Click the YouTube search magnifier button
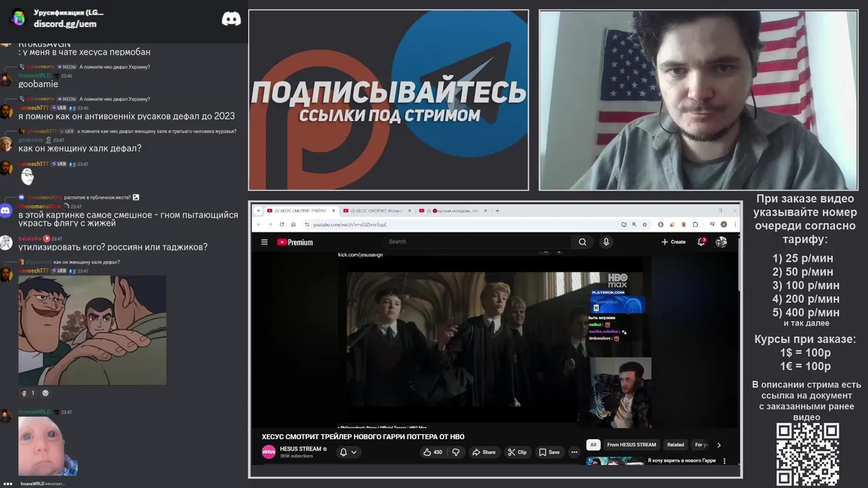The image size is (868, 488). click(582, 242)
